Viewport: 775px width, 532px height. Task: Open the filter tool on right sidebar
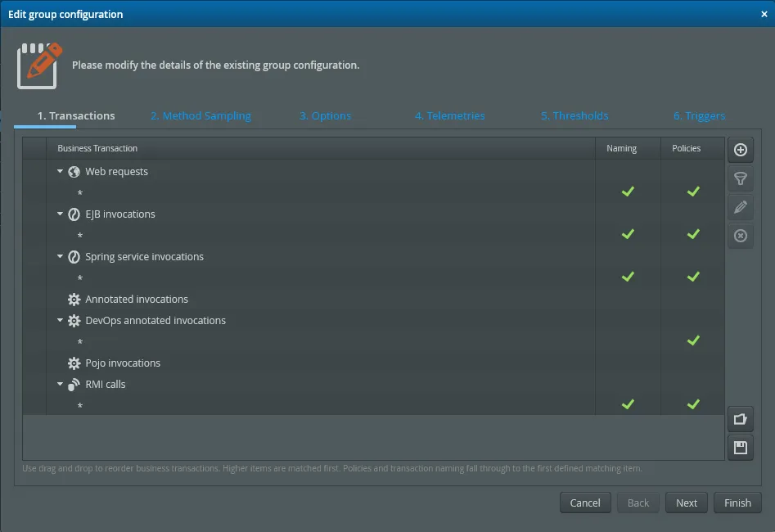[740, 178]
